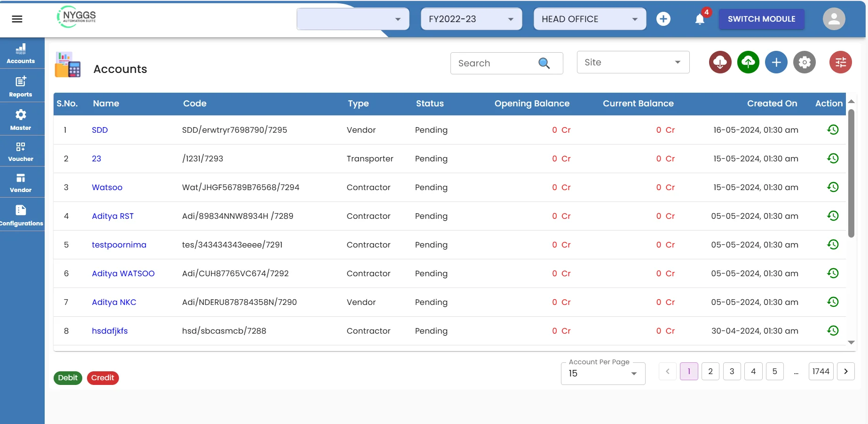Click the Status column header
This screenshot has width=868, height=424.
430,104
